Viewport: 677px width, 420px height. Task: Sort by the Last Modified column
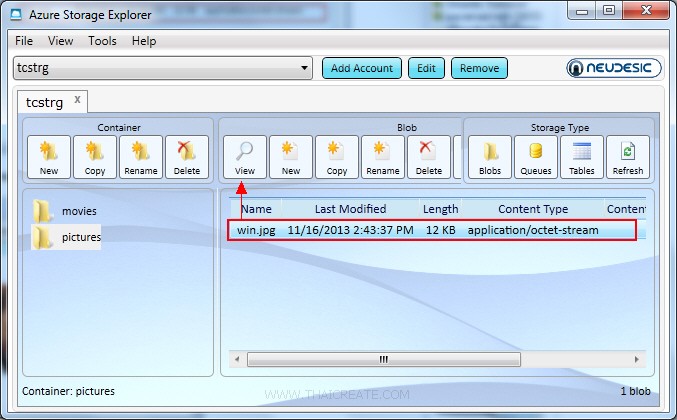point(350,209)
